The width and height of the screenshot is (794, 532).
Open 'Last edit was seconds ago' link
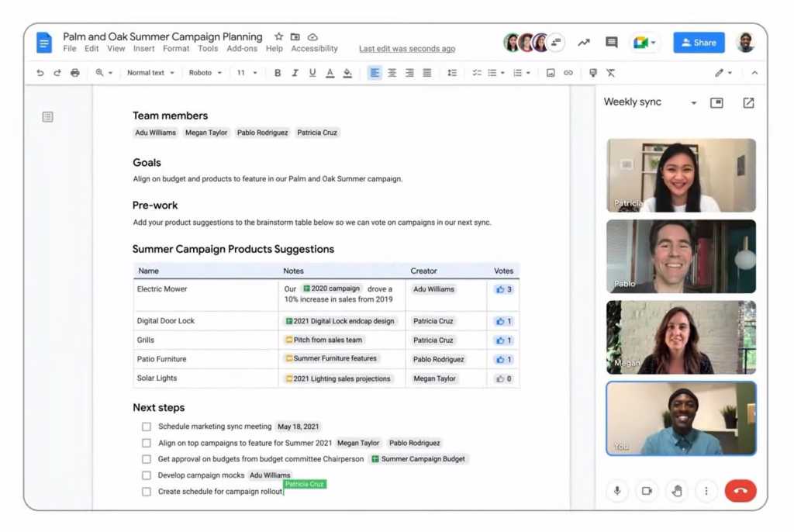[x=407, y=49]
